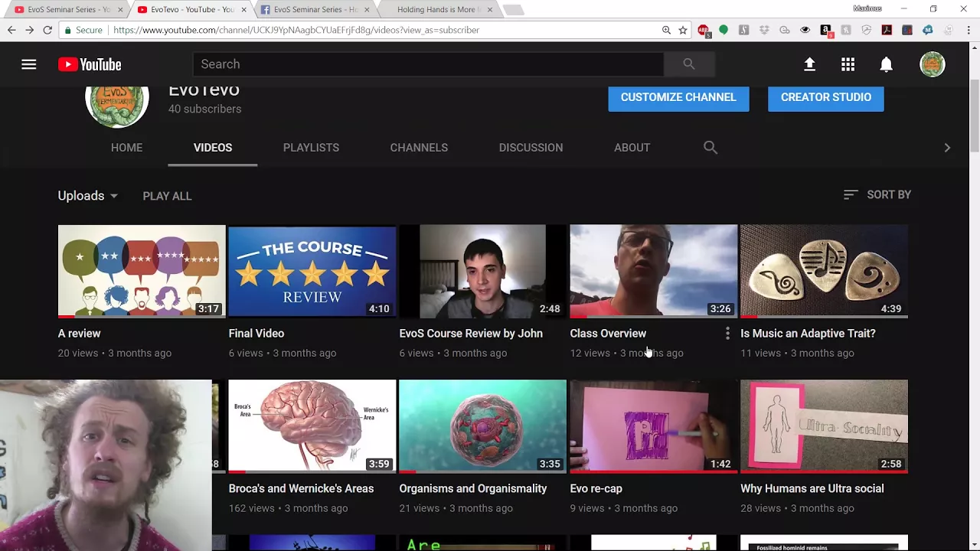Viewport: 980px width, 551px height.
Task: Click the channel search magnifier icon
Action: 710,147
